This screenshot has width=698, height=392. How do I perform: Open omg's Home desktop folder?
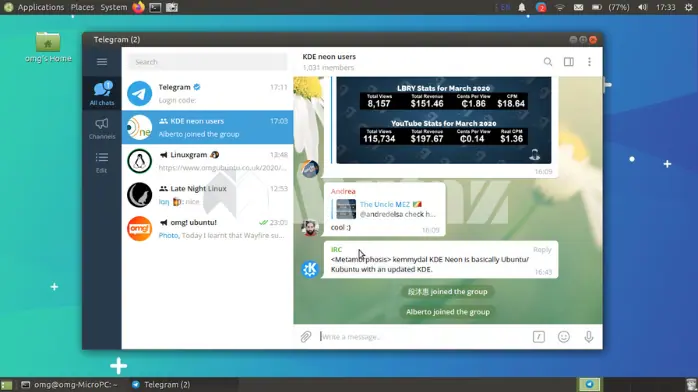[48, 47]
